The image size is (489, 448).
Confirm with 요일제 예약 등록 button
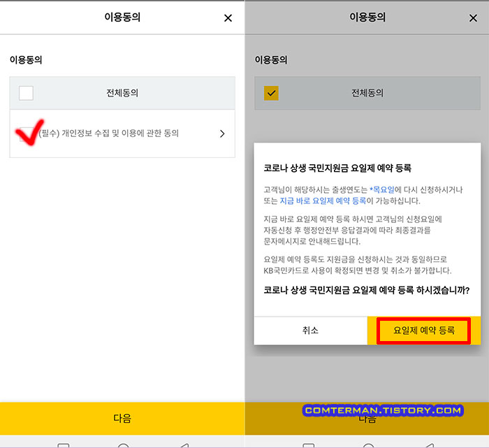pos(424,331)
